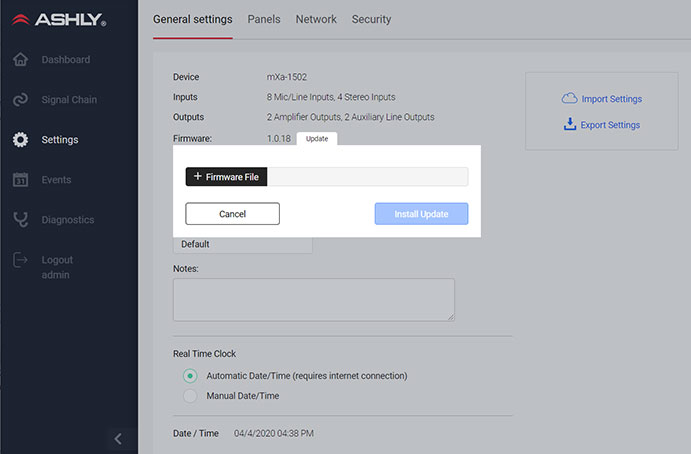The width and height of the screenshot is (691, 454).
Task: Open the Default dropdown field
Action: click(242, 244)
